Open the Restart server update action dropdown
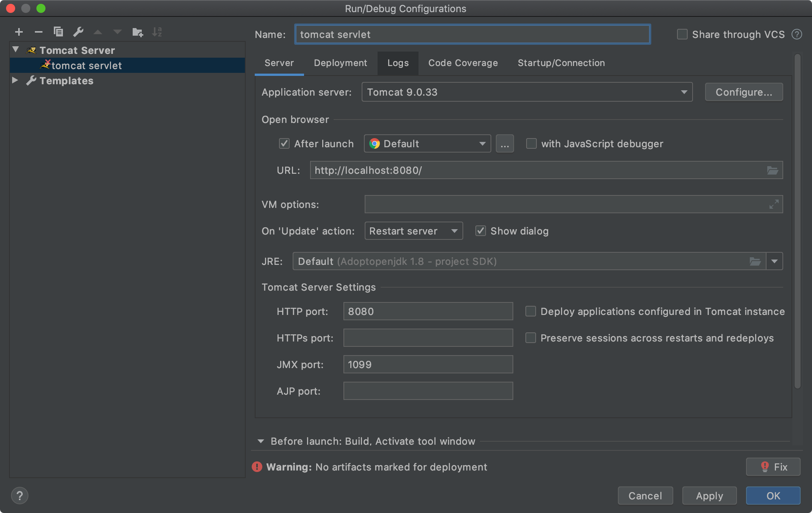The width and height of the screenshot is (812, 513). pyautogui.click(x=413, y=231)
